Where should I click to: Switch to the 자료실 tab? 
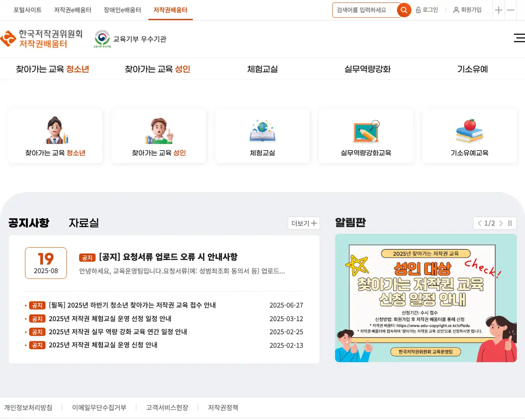point(84,223)
